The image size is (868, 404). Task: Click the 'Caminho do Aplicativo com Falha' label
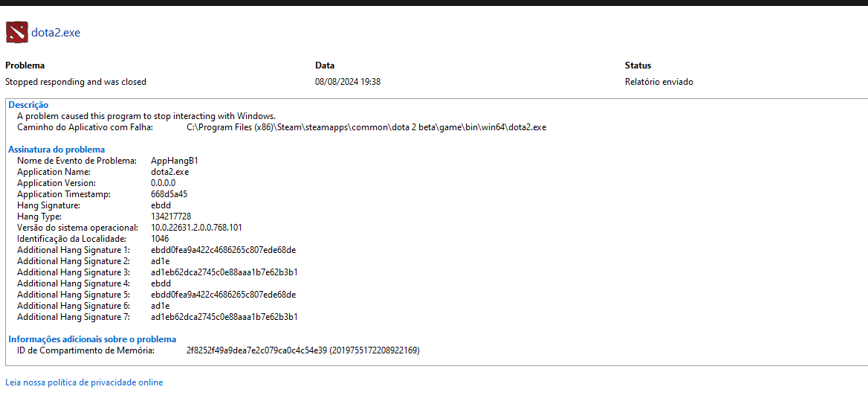coord(85,127)
